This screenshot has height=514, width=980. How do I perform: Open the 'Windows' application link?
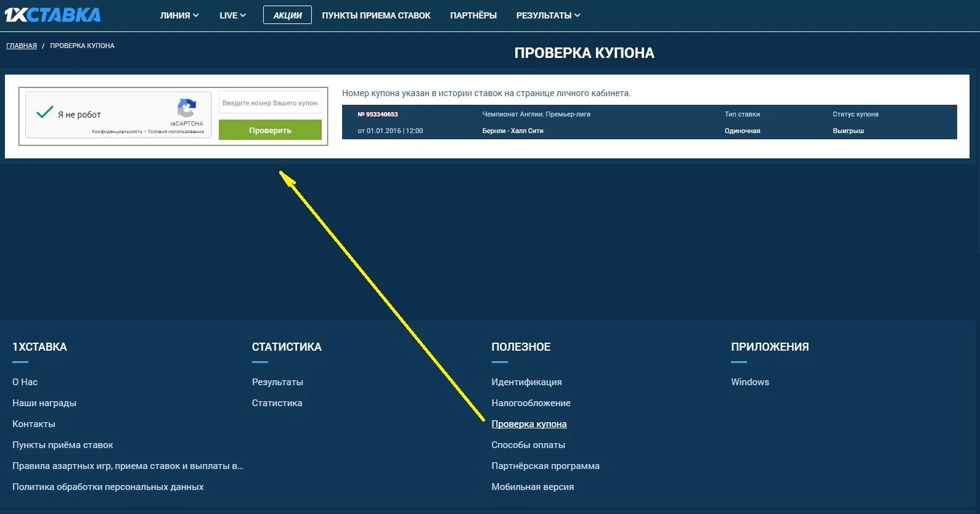(750, 382)
